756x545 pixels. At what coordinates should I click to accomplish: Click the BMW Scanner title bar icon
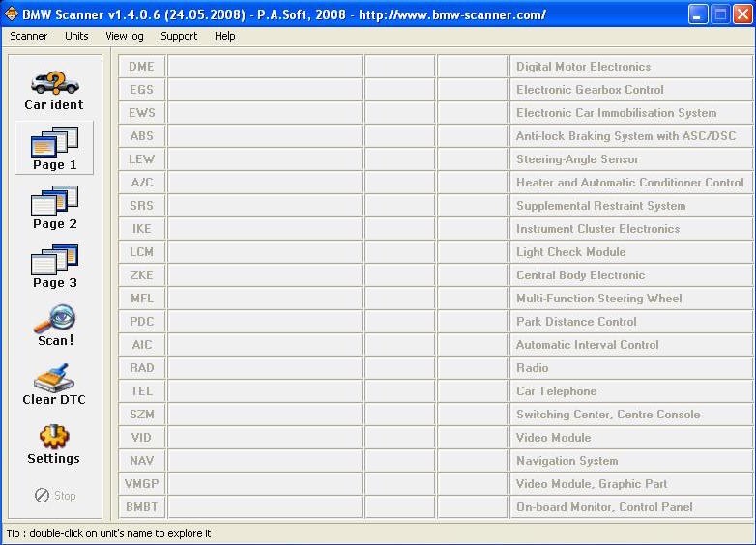coord(11,14)
